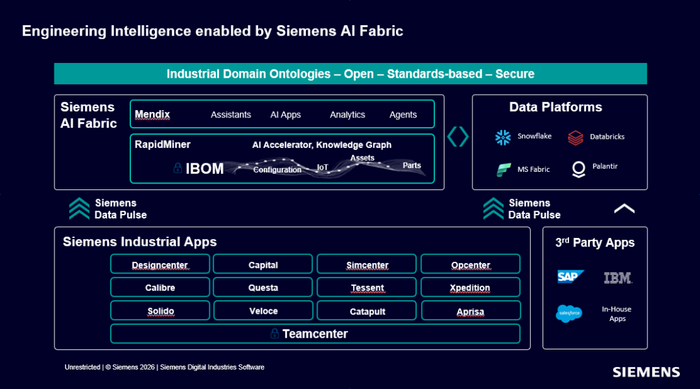Click the Data Platforms heading
Screen dimensions: 700x389
tap(555, 107)
